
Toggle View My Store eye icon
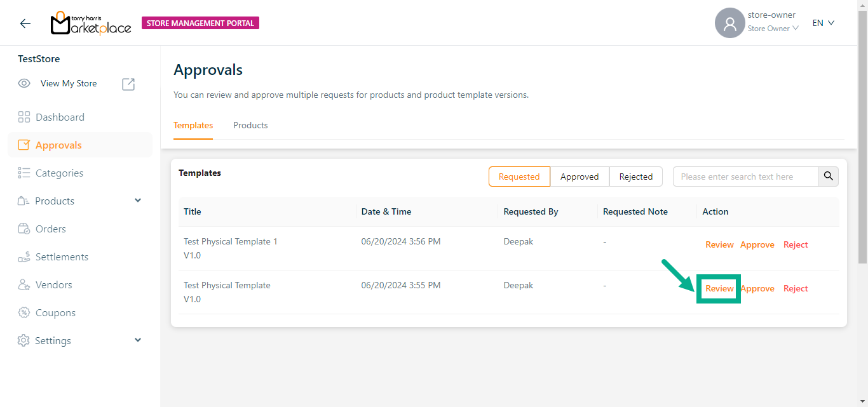(24, 84)
